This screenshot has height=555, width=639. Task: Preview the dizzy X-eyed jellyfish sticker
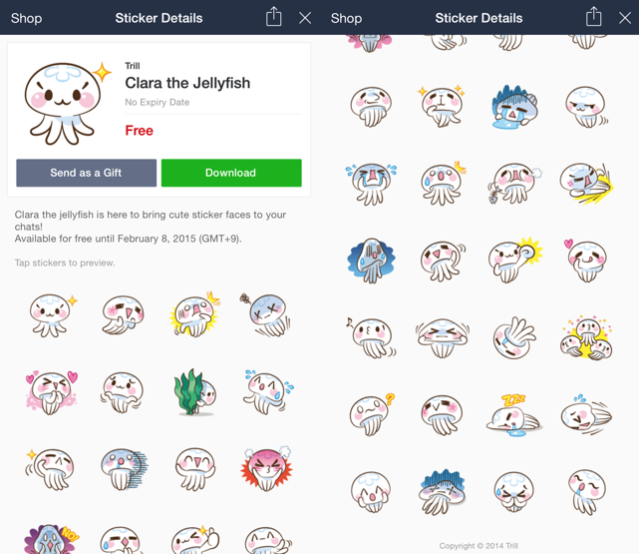(x=267, y=315)
